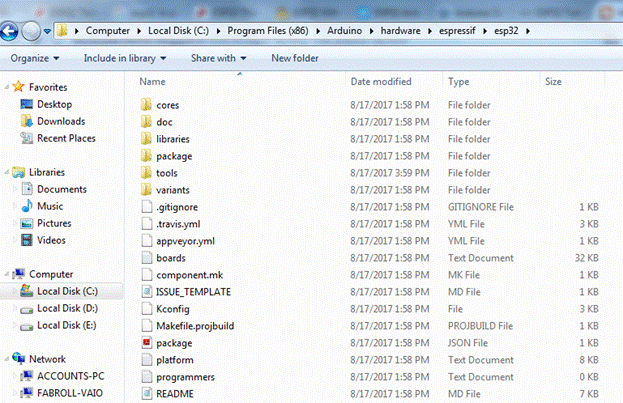Open Include in library menu
The height and width of the screenshot is (403, 623).
click(125, 58)
